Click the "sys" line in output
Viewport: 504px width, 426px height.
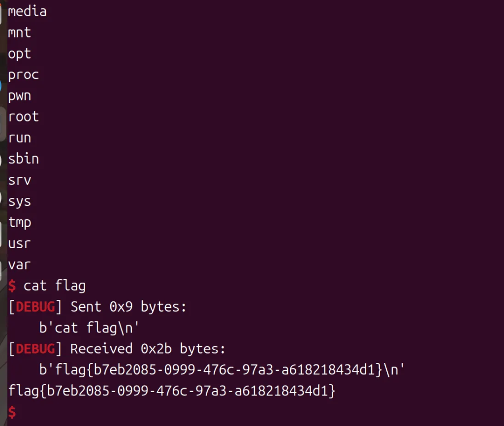(20, 201)
